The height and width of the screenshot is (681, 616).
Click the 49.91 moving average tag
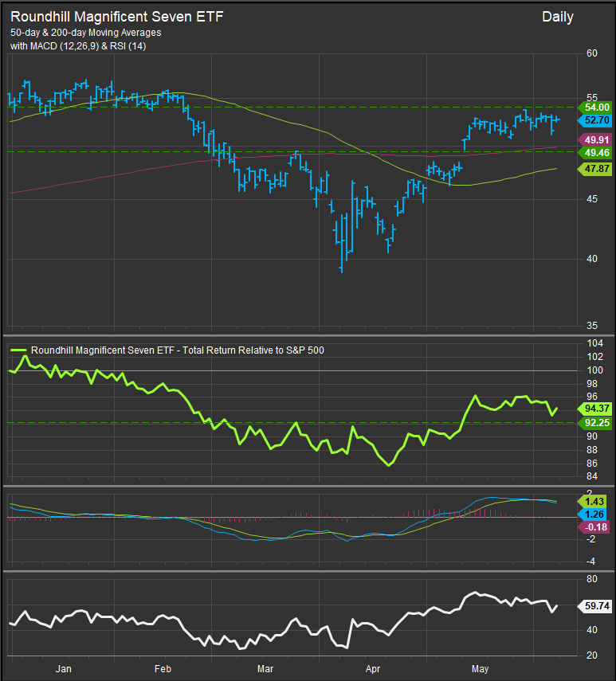click(x=594, y=140)
